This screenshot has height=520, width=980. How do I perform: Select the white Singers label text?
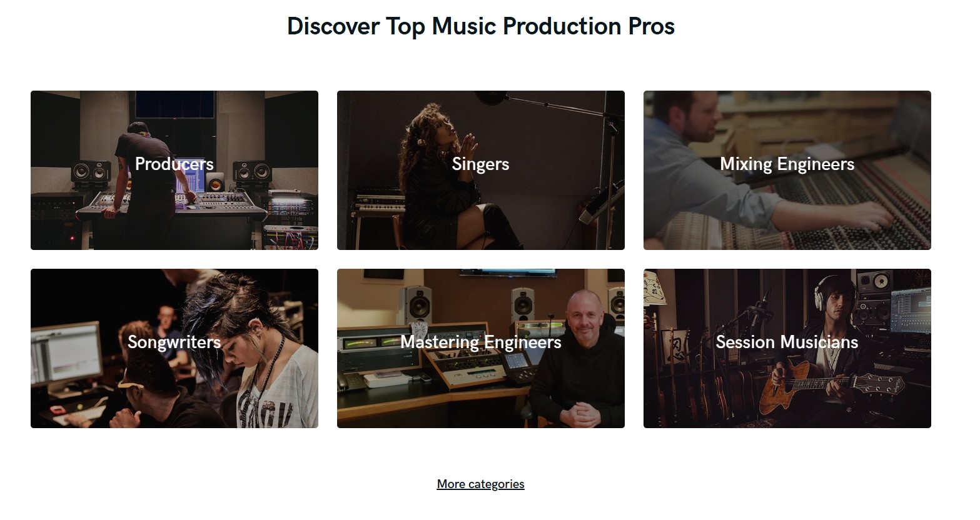pyautogui.click(x=480, y=164)
